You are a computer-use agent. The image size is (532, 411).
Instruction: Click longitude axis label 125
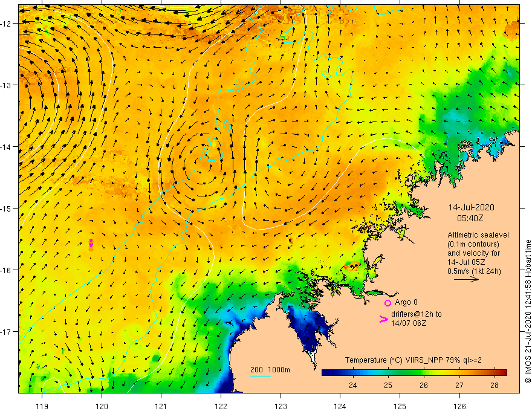tap(400, 406)
